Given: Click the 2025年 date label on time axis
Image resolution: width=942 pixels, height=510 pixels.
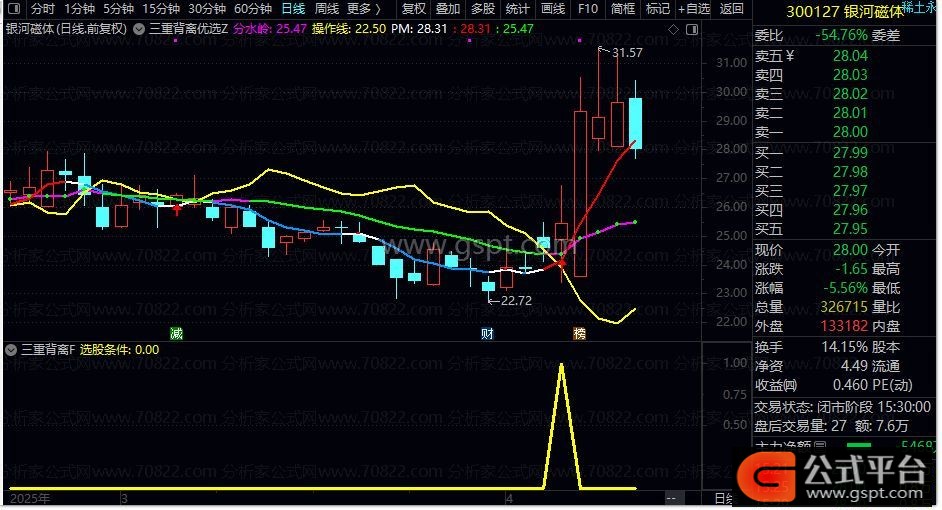Looking at the screenshot, I should tap(30, 499).
